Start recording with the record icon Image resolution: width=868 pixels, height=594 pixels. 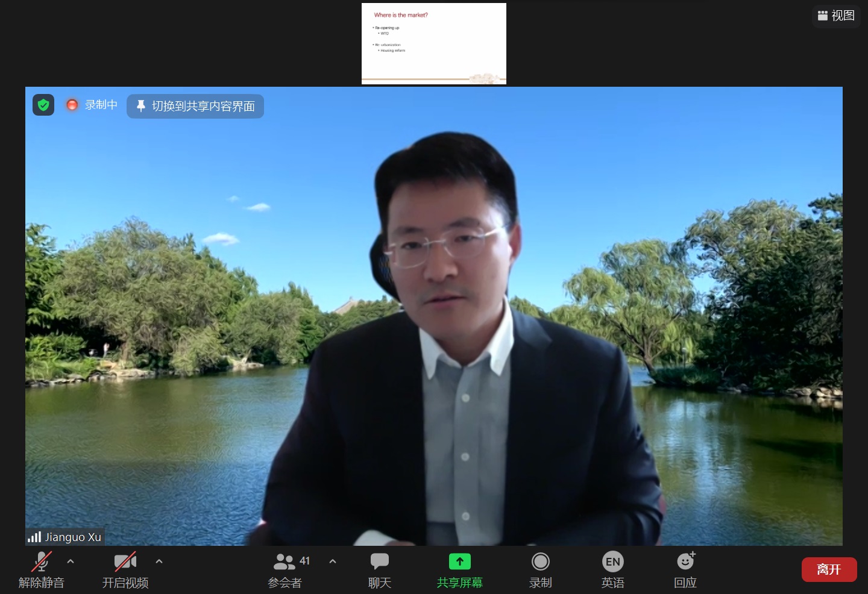pyautogui.click(x=541, y=561)
